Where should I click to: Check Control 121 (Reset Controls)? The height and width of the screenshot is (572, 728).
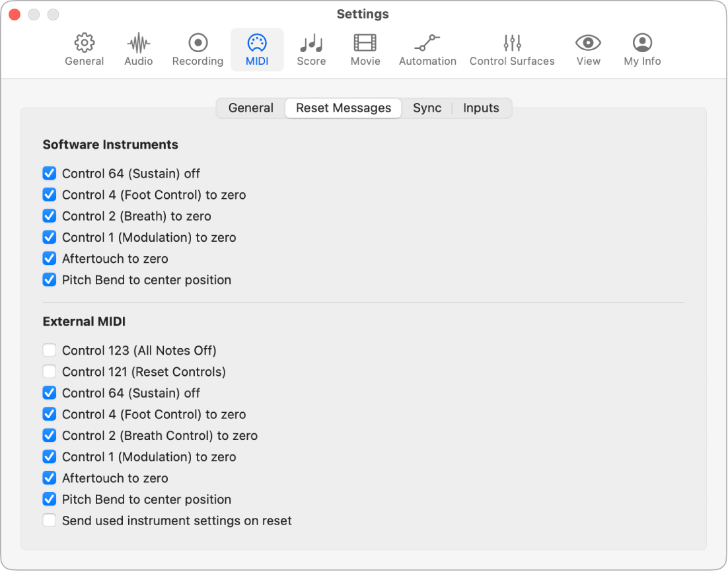[x=50, y=371]
